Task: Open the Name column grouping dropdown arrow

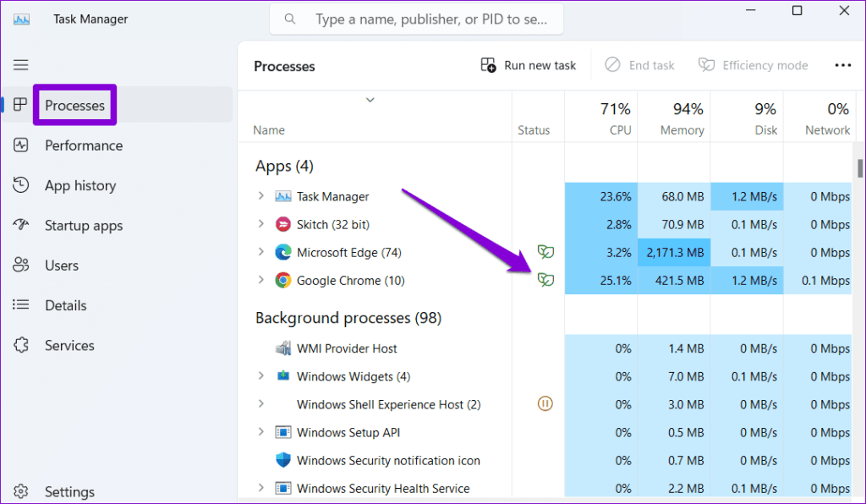Action: (x=370, y=99)
